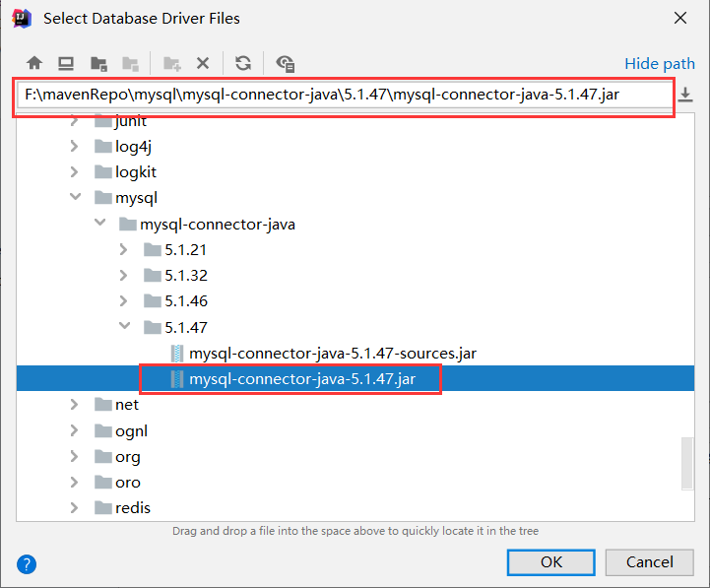Select the oro folder label
Viewport: 710px width, 588px height.
(128, 483)
